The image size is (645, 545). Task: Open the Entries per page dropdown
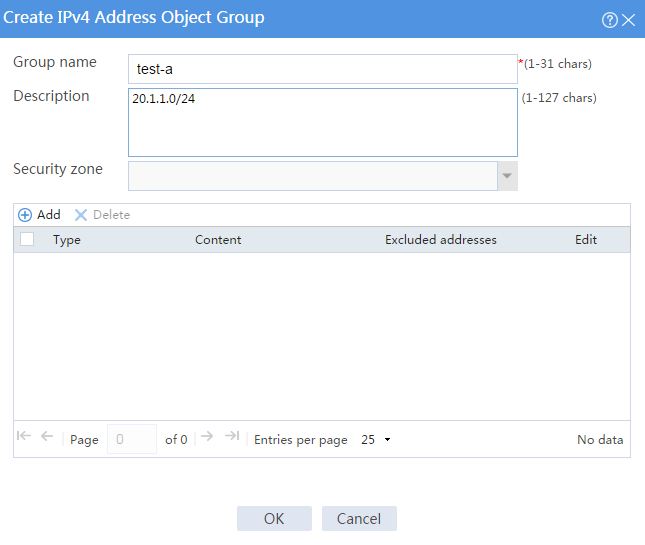(376, 440)
